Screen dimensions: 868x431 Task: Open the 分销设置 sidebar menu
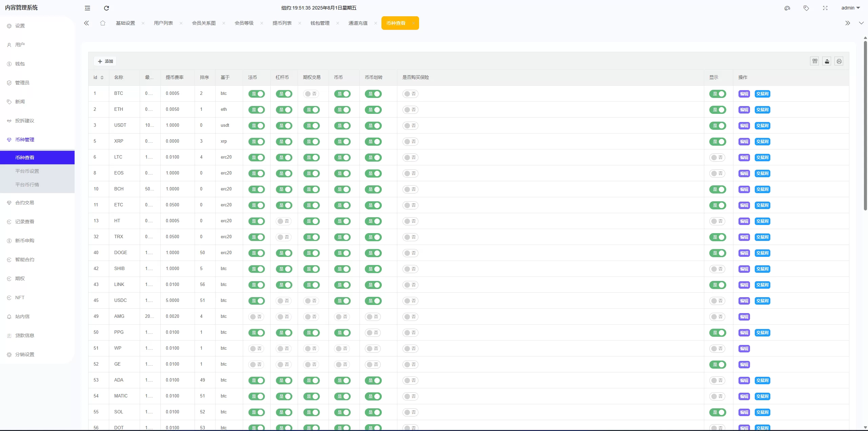[37, 354]
